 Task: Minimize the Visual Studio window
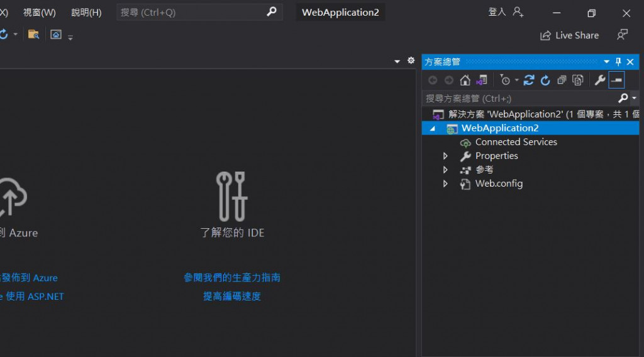[x=557, y=13]
